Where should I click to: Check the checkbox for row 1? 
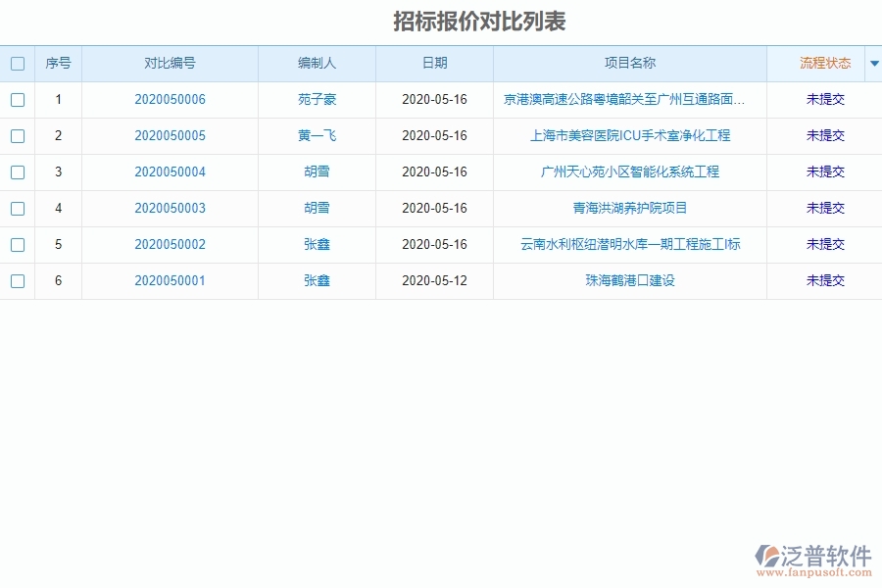[18, 99]
